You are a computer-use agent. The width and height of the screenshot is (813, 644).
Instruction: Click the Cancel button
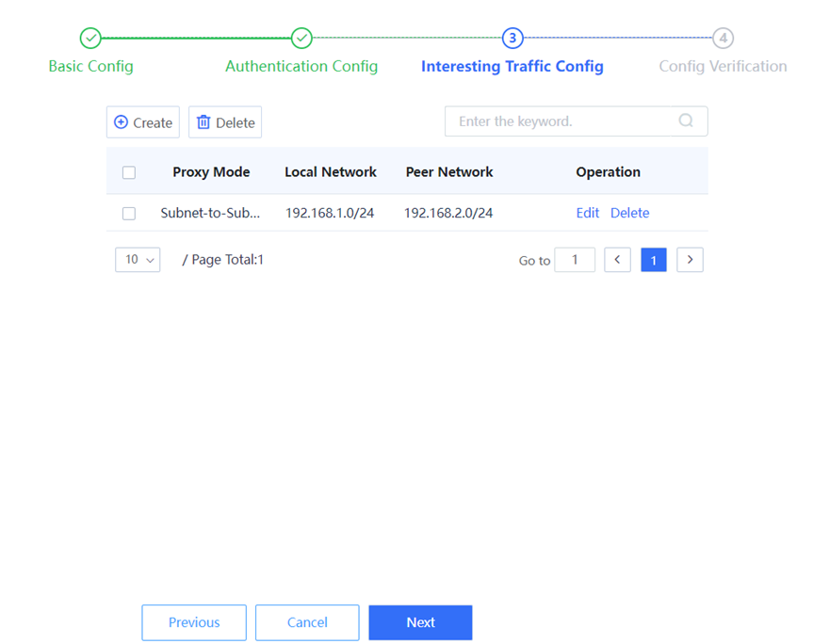[307, 622]
